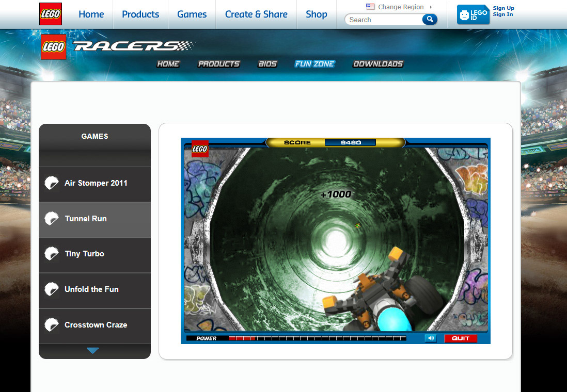Go to Racers PRODUCTS tab
Viewport: 567px width, 392px height.
[219, 64]
